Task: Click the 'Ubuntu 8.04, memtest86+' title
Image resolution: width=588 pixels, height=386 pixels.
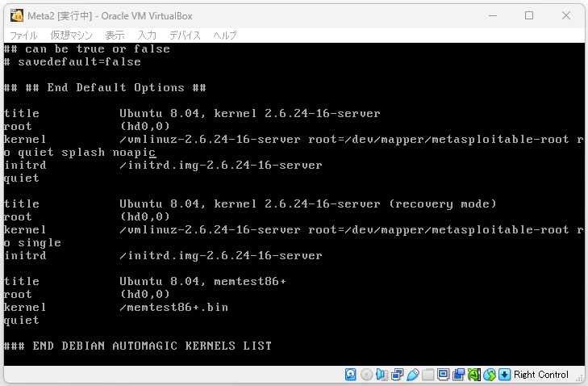Action: pyautogui.click(x=203, y=282)
